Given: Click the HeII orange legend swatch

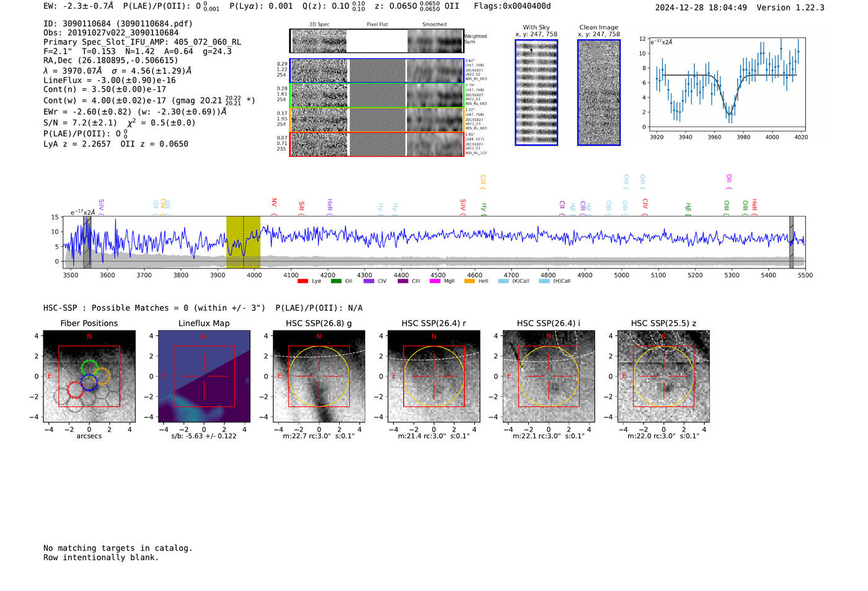Looking at the screenshot, I should 469,282.
